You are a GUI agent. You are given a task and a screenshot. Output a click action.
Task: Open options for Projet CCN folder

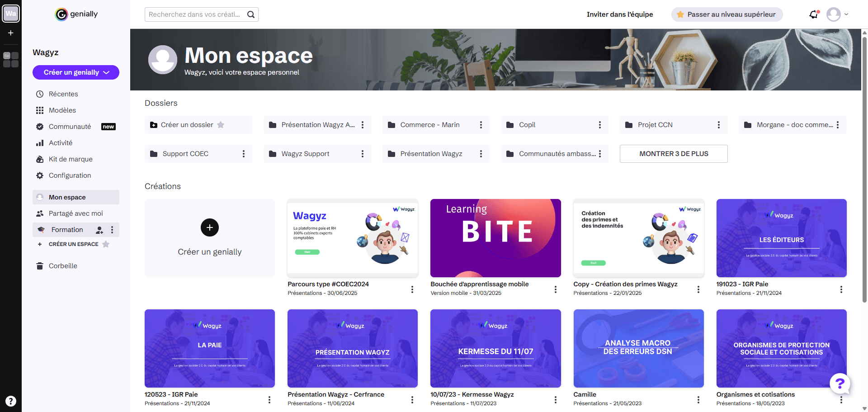[719, 125]
